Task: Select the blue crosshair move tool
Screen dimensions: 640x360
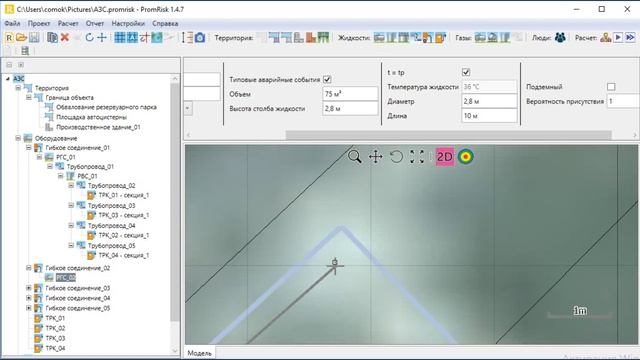Action: point(102,38)
